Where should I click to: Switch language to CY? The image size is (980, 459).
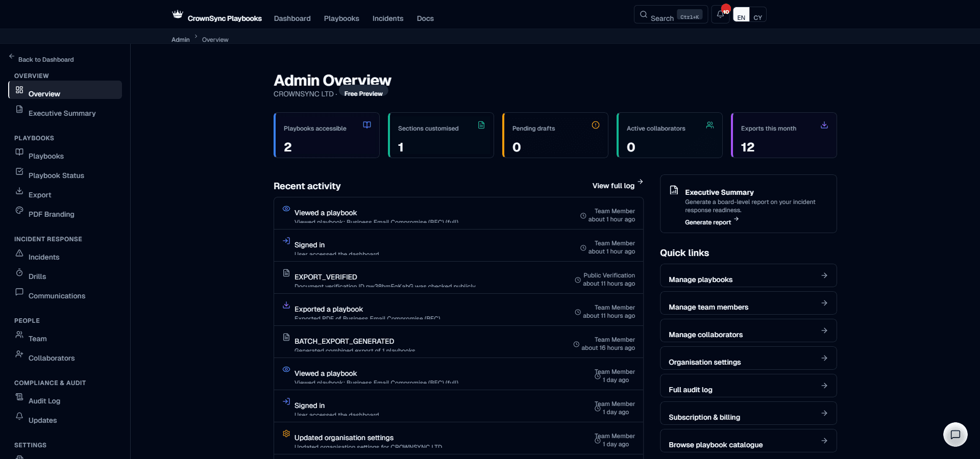click(758, 14)
